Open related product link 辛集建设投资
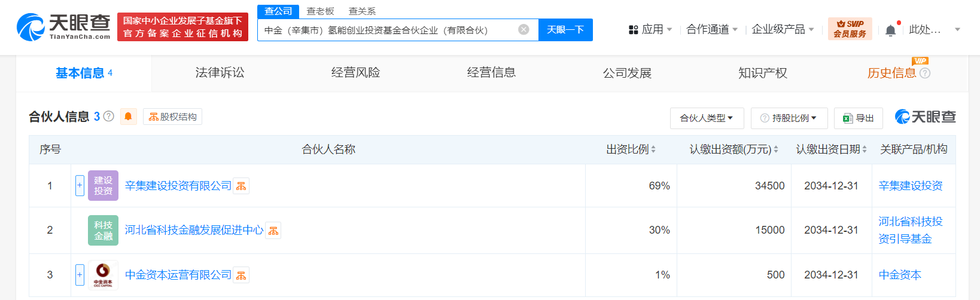980x300 pixels. [911, 186]
